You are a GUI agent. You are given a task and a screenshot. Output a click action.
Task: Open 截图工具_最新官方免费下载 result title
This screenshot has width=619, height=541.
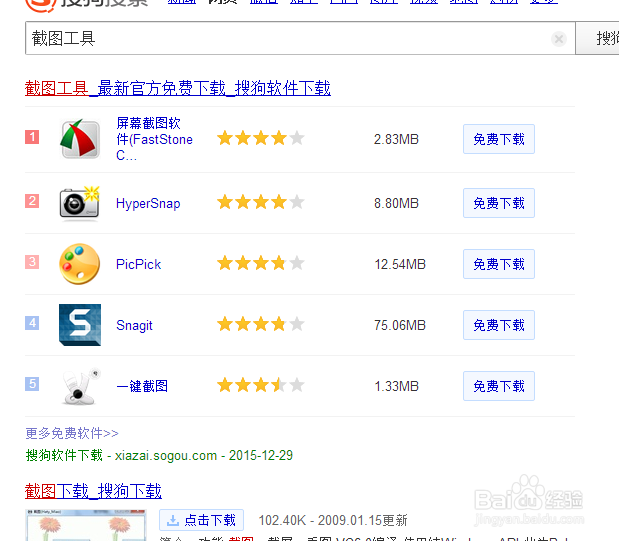click(x=178, y=88)
